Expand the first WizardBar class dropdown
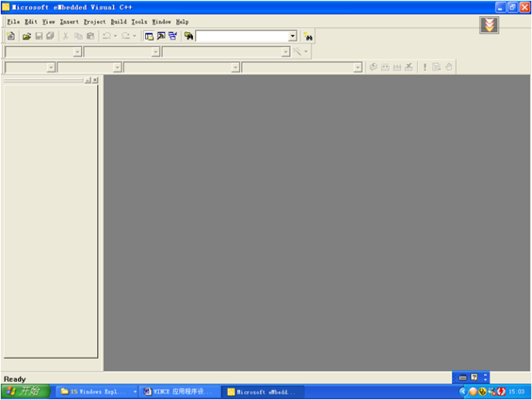Screen dimensions: 532x400 [x=78, y=52]
